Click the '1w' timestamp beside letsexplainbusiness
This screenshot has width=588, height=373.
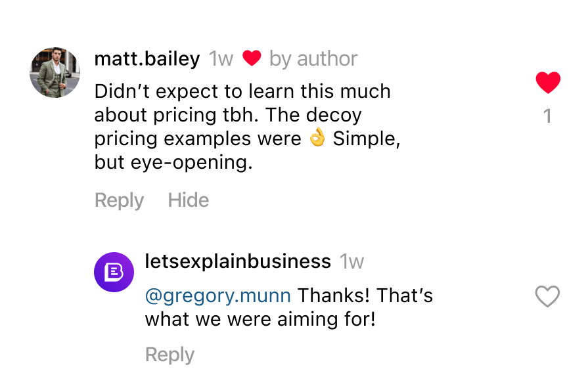352,262
